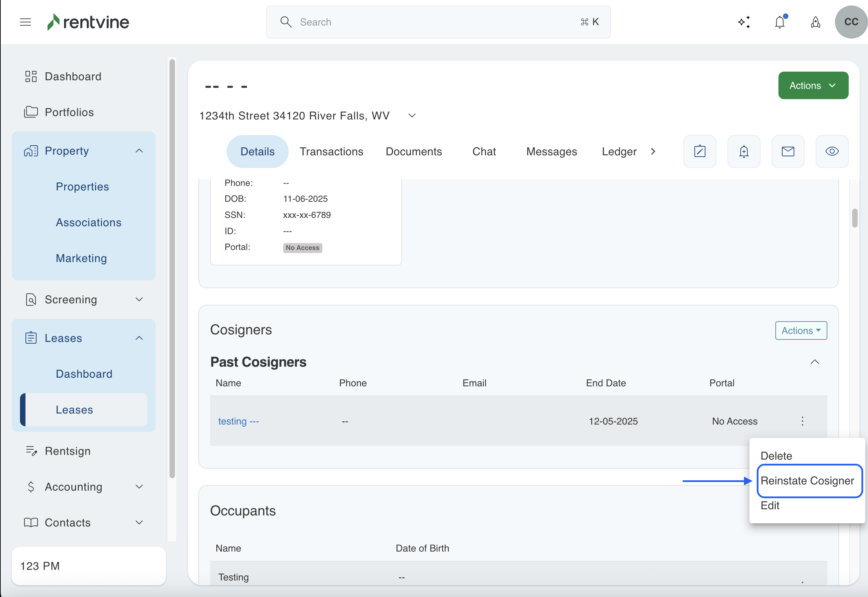
Task: Select Reinstate Cosigner from the menu
Action: pyautogui.click(x=807, y=481)
